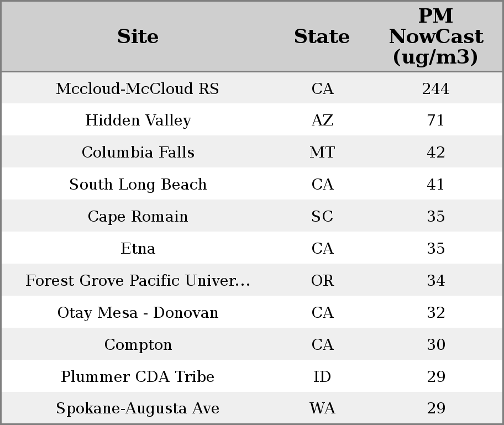504x425 pixels.
Task: Select the Mccloud-McCloud RS site cell
Action: 138,88
